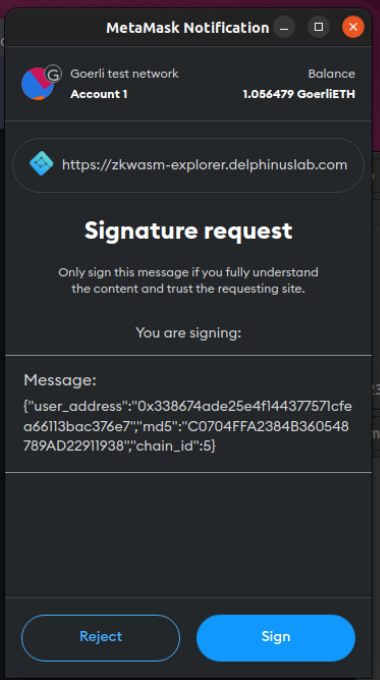Click the 'You are signing:' text
The height and width of the screenshot is (680, 380).
[x=188, y=333]
